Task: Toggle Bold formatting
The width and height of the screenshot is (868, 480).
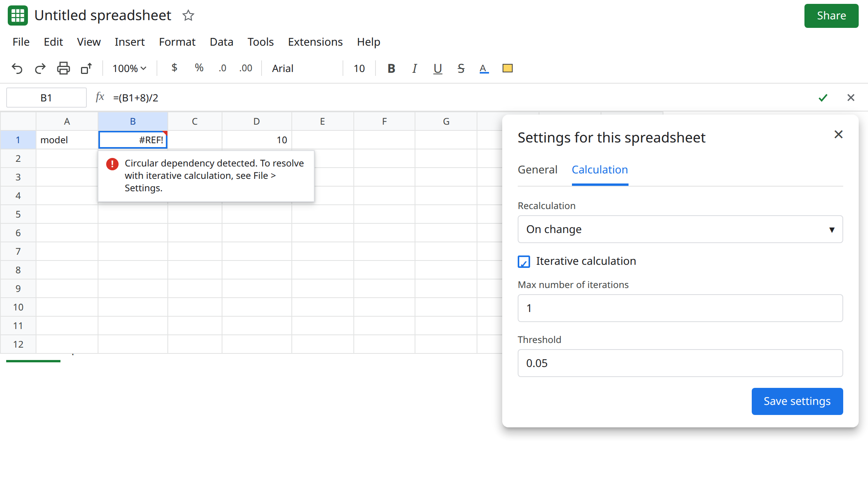Action: [391, 69]
